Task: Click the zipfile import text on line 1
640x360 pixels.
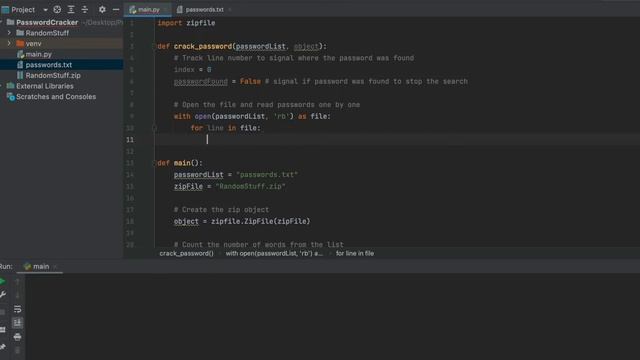Action: [x=200, y=23]
